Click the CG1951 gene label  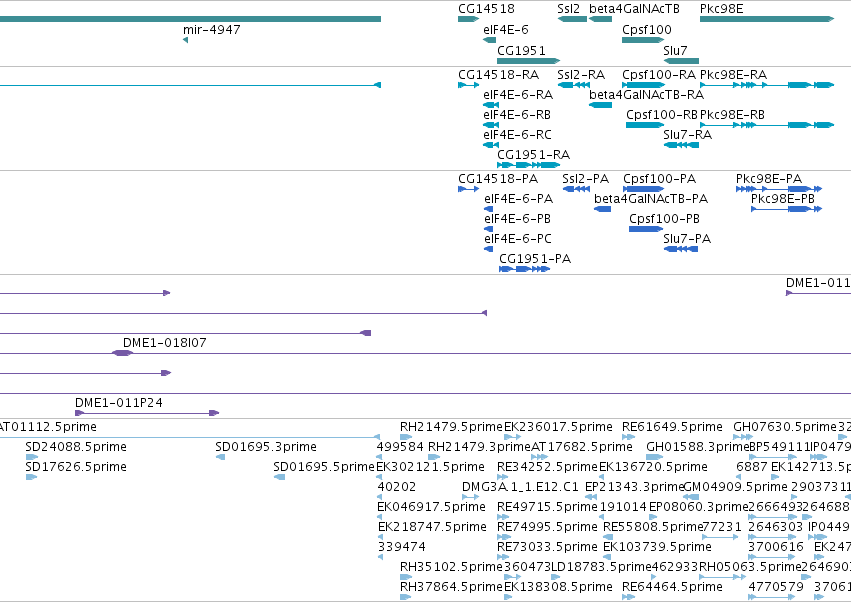click(521, 51)
